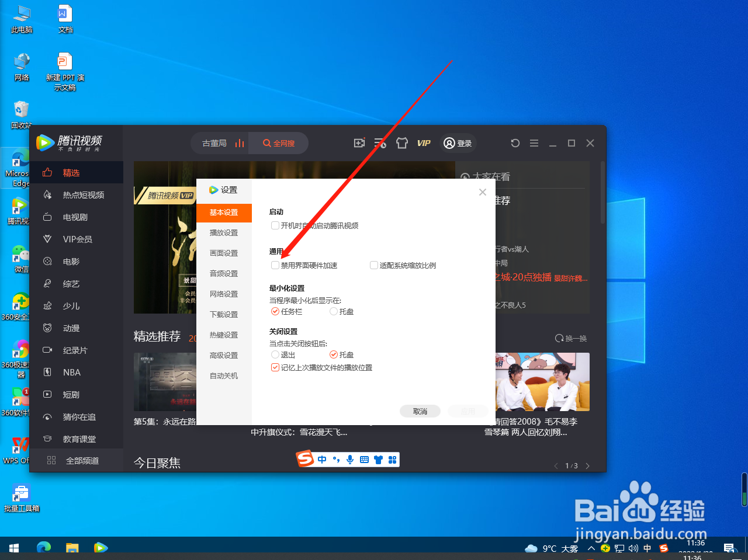Click the 猜你在追 eye icon

pos(47,417)
